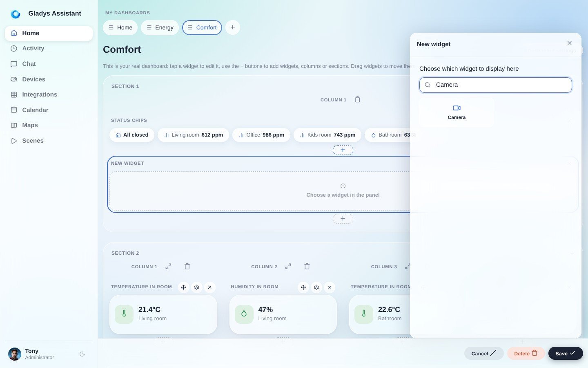Cancel dashboard editing
The image size is (588, 368).
pos(484,353)
